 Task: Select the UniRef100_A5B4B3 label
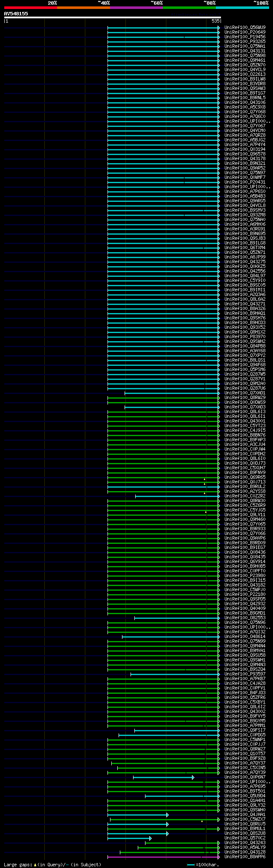pyautogui.click(x=245, y=196)
